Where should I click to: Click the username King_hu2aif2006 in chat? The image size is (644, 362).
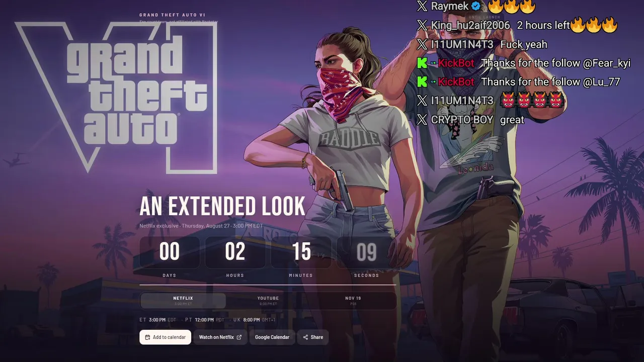pos(470,25)
